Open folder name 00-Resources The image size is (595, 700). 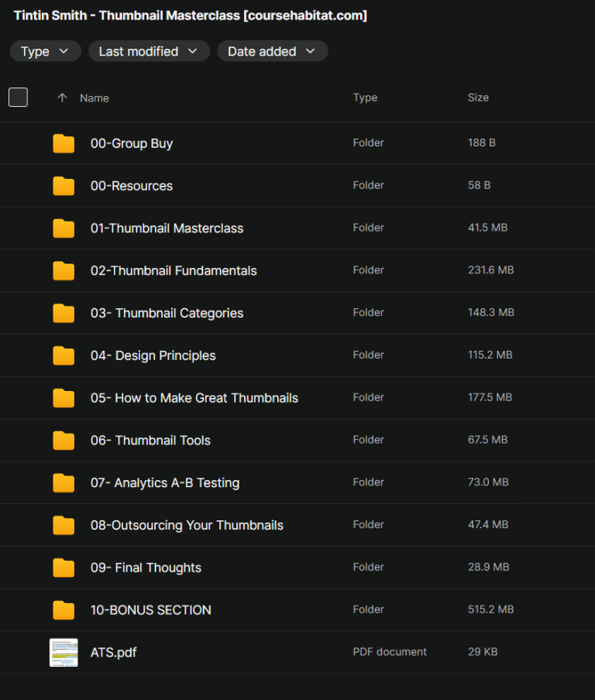coord(132,186)
